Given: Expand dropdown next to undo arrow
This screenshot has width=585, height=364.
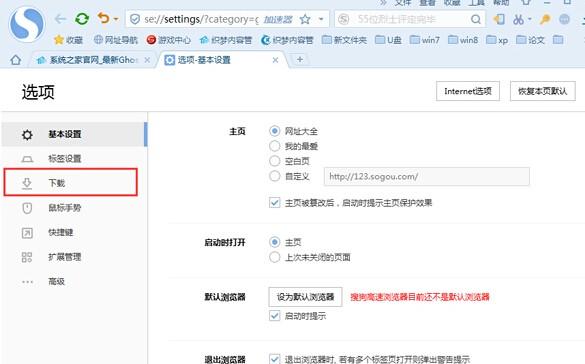Looking at the screenshot, I should (116, 19).
